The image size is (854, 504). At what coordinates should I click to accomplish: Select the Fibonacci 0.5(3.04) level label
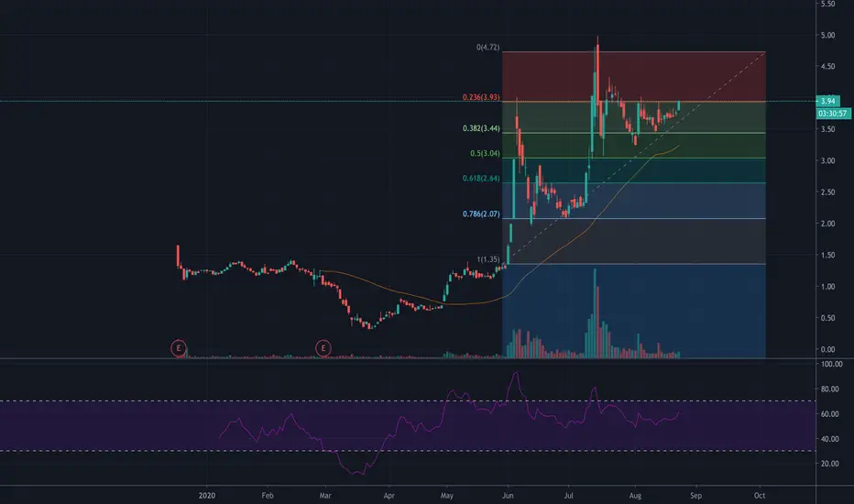coord(485,154)
